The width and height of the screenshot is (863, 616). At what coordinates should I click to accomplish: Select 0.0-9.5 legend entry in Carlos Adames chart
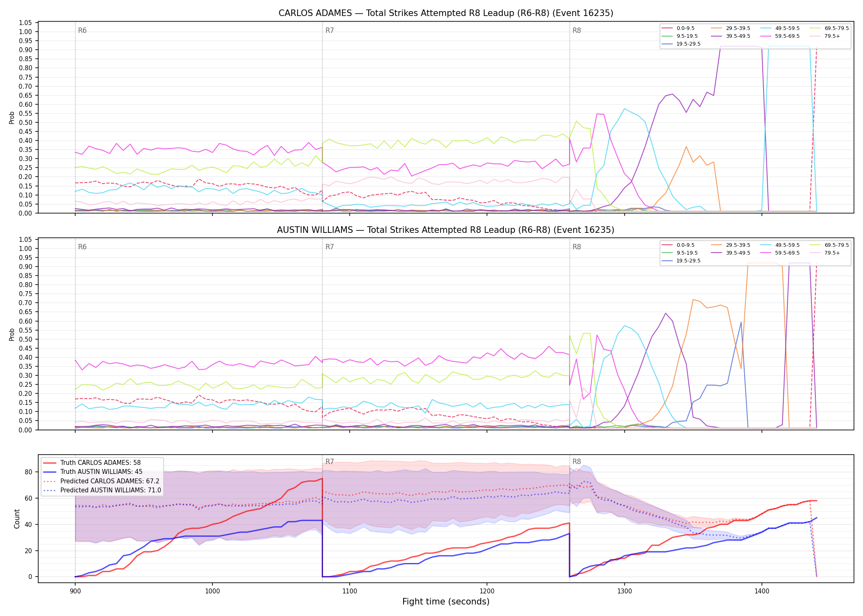coord(678,28)
